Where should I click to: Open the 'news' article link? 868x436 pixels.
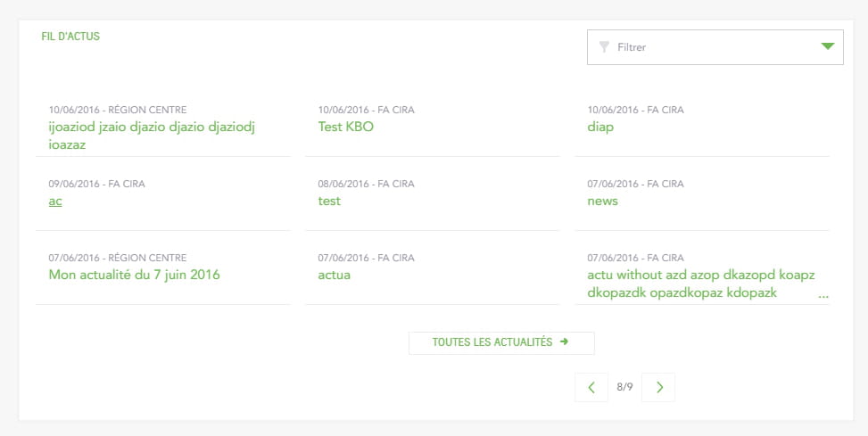coord(602,201)
